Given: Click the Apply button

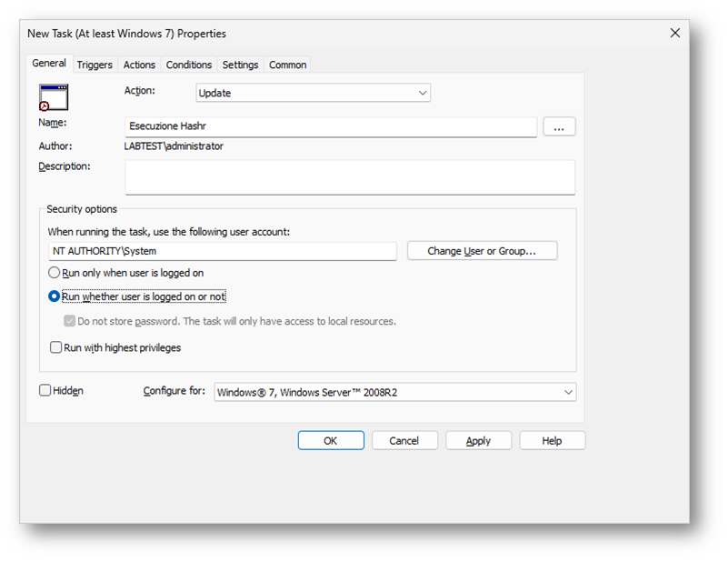Looking at the screenshot, I should point(478,441).
